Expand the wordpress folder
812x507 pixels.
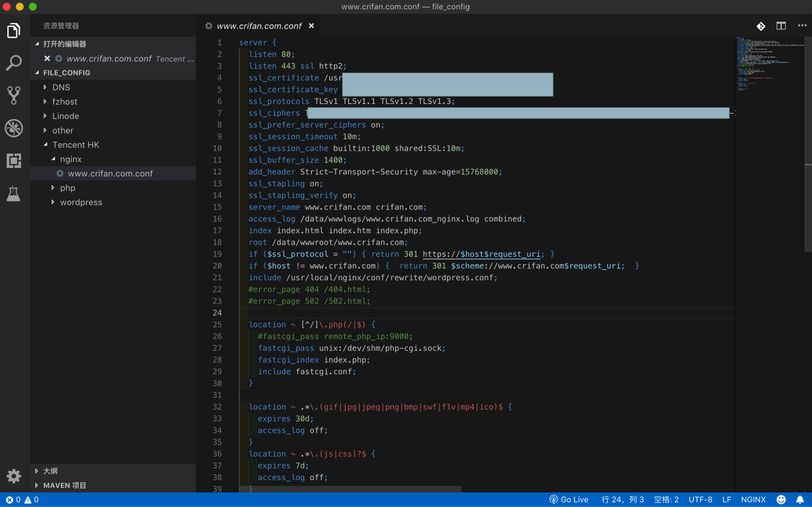point(81,202)
